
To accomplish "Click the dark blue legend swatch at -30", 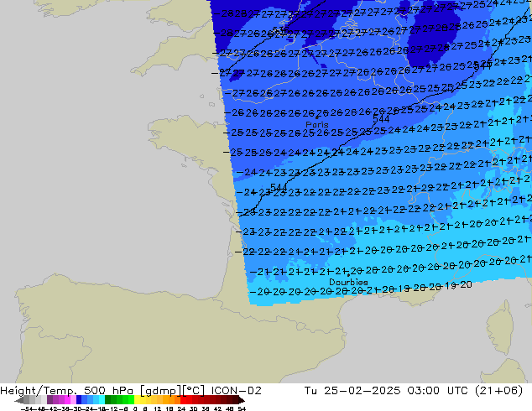I will point(79,400).
